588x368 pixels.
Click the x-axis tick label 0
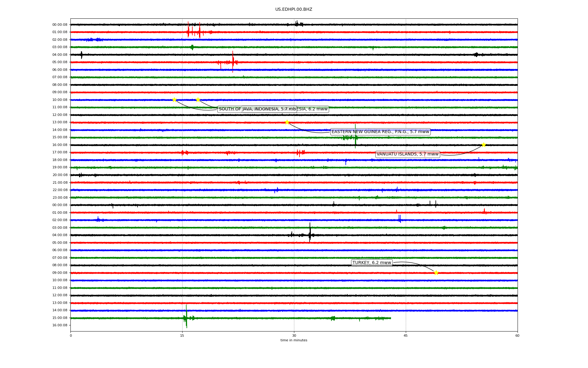(71, 335)
